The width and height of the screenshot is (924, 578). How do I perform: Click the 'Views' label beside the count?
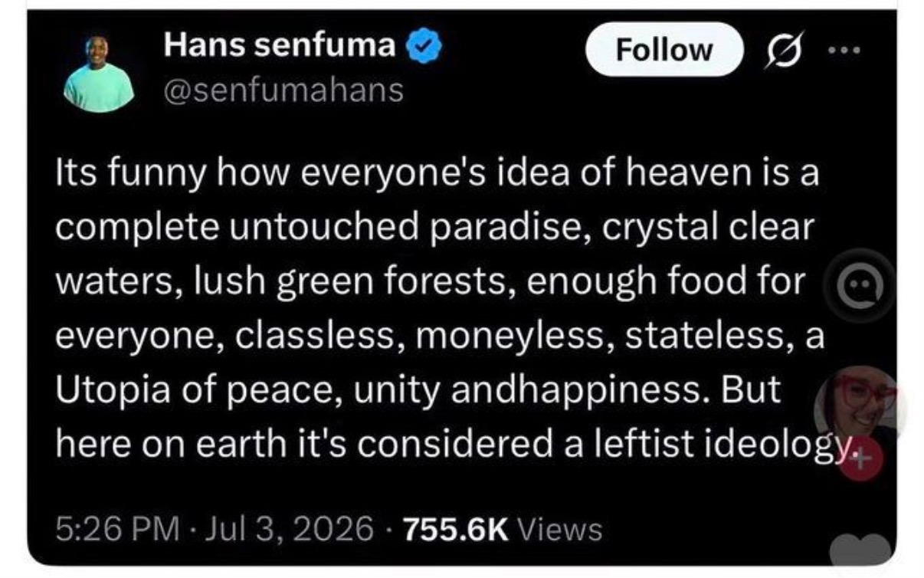(x=559, y=528)
